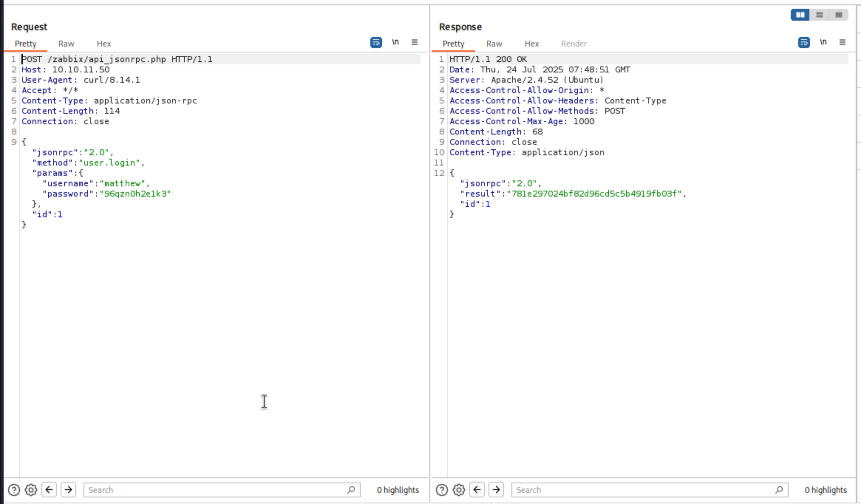
Task: Switch Request to Hex tab
Action: [104, 44]
